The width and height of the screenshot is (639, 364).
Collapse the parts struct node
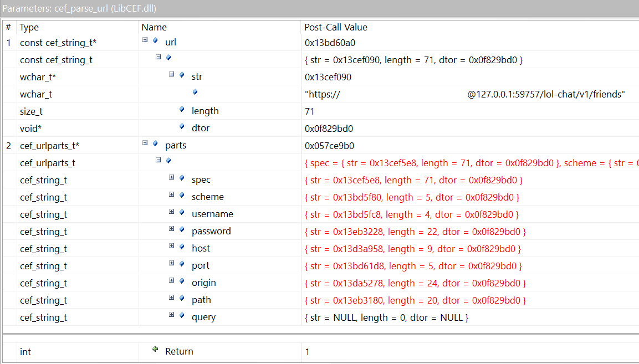[x=145, y=145]
